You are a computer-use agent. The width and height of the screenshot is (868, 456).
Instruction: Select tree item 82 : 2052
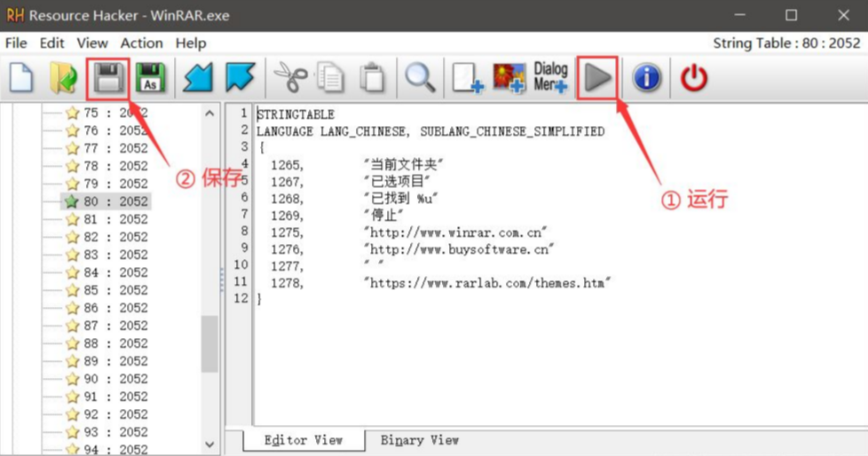click(107, 237)
